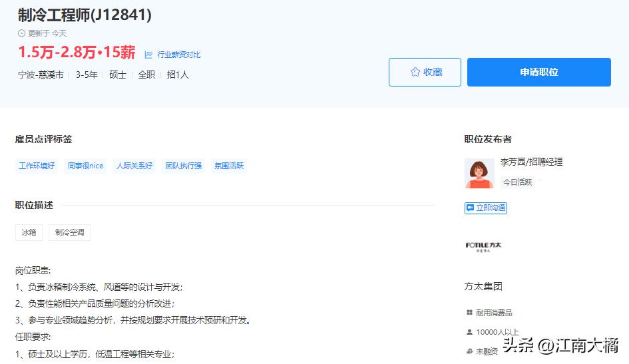
Task: Open 行业薪资对比 salary comparison link
Action: [179, 55]
